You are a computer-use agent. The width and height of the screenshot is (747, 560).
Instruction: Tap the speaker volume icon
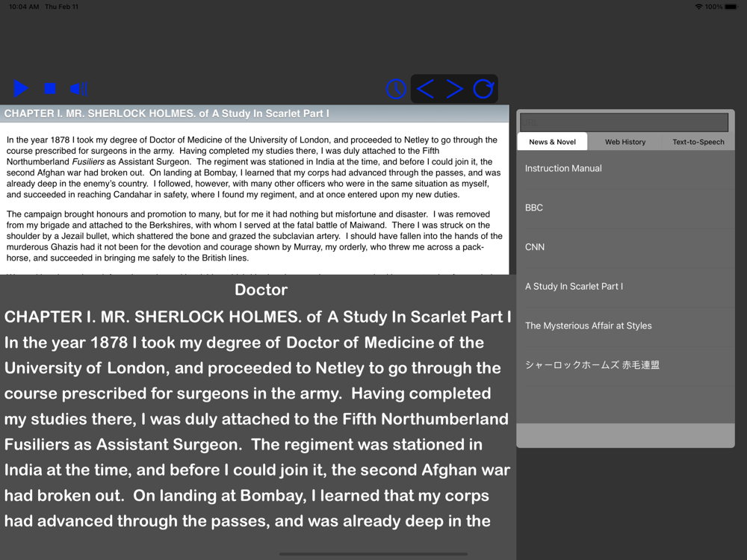tap(79, 89)
